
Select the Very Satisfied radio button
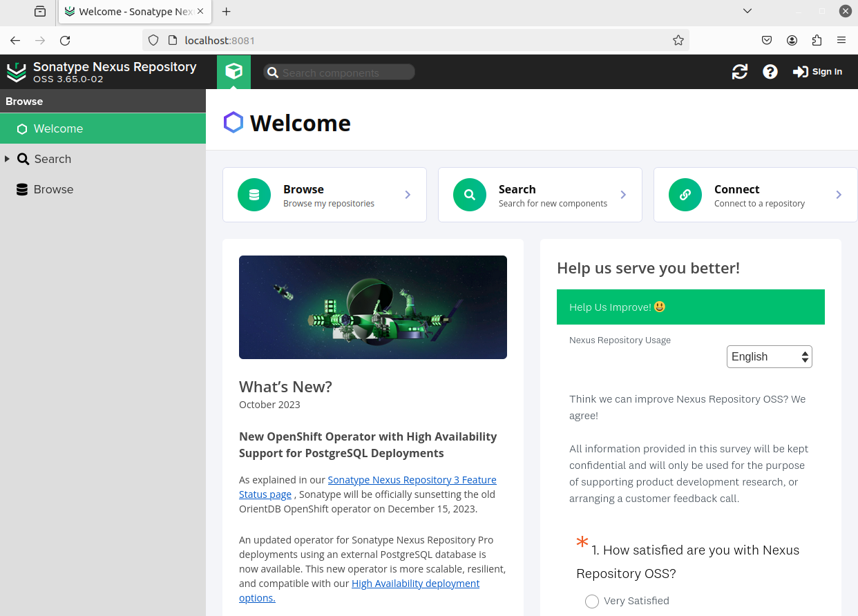[x=592, y=601]
